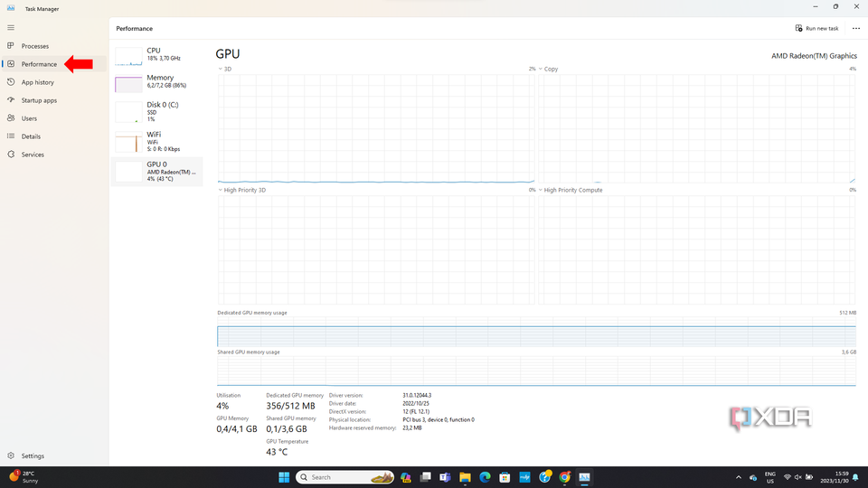Open the weather widget showing 28°C
Image resolution: width=868 pixels, height=488 pixels.
click(24, 477)
